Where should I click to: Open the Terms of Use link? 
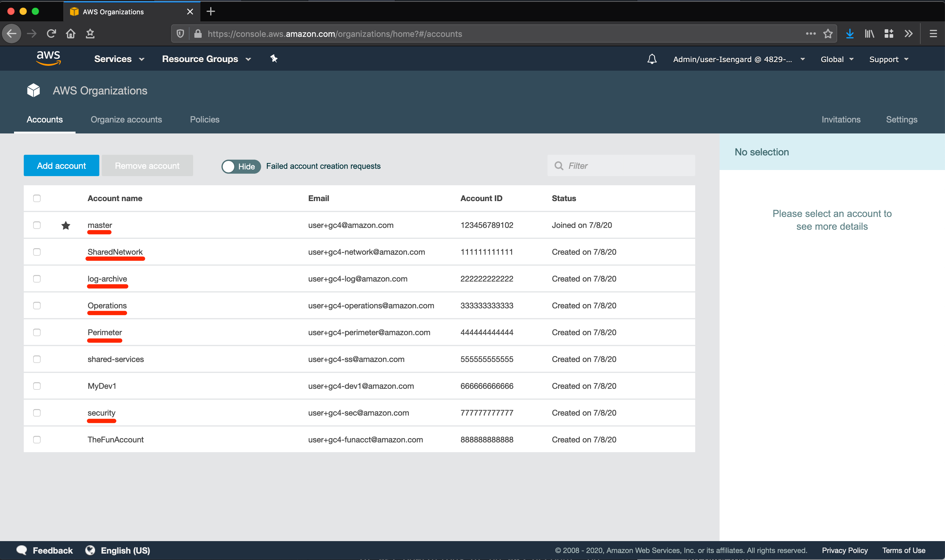pyautogui.click(x=903, y=550)
